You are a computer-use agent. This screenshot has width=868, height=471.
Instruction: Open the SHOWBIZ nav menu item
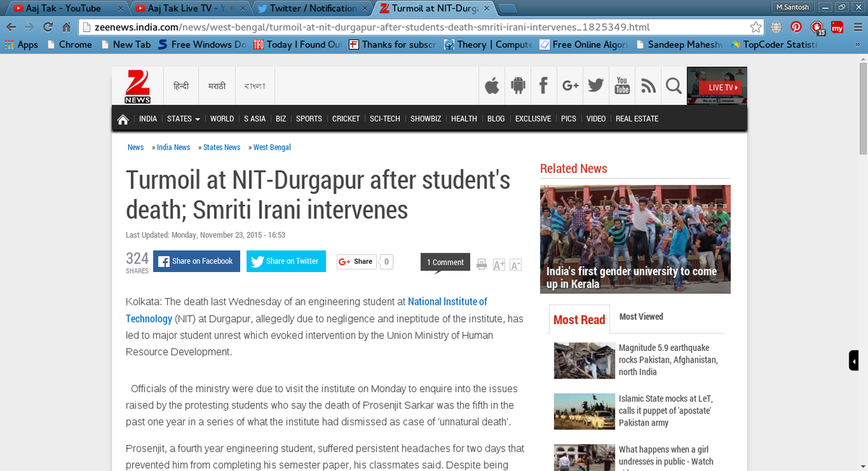(425, 119)
